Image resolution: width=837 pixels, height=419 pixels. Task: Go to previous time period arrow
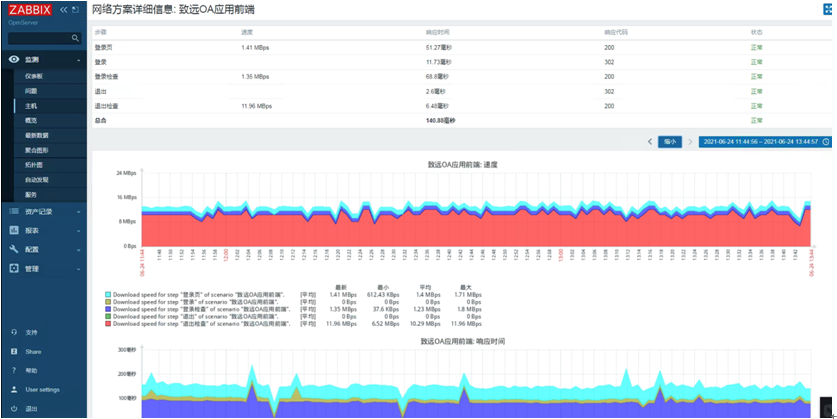(x=650, y=142)
